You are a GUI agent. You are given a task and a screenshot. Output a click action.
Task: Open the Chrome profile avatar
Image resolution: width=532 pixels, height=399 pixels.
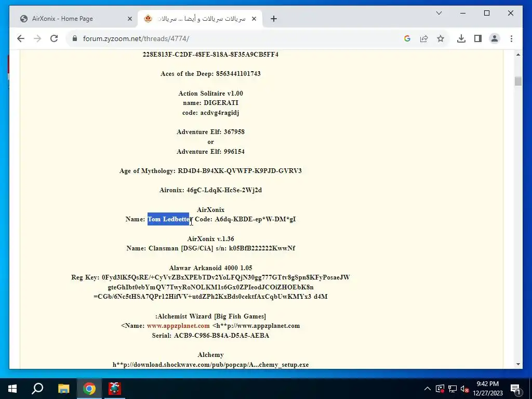click(x=495, y=38)
